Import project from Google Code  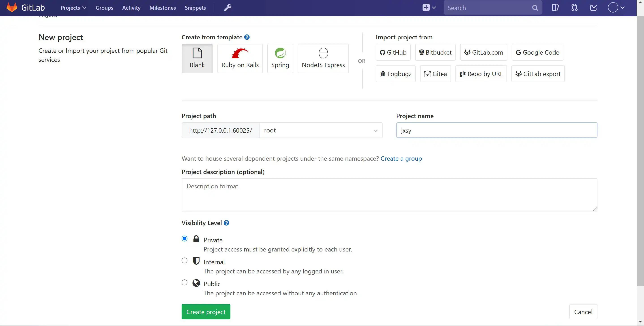(537, 52)
